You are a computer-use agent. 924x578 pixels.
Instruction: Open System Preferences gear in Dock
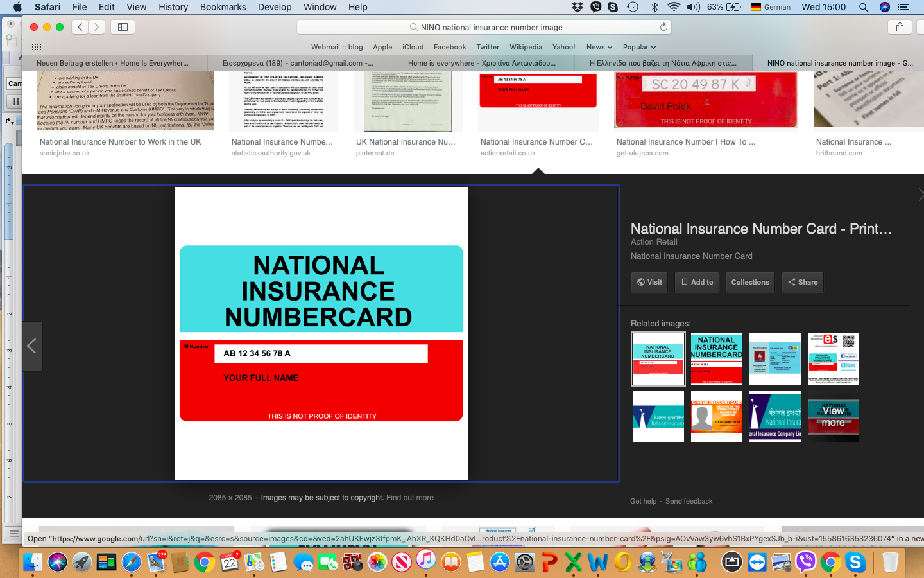click(x=525, y=562)
